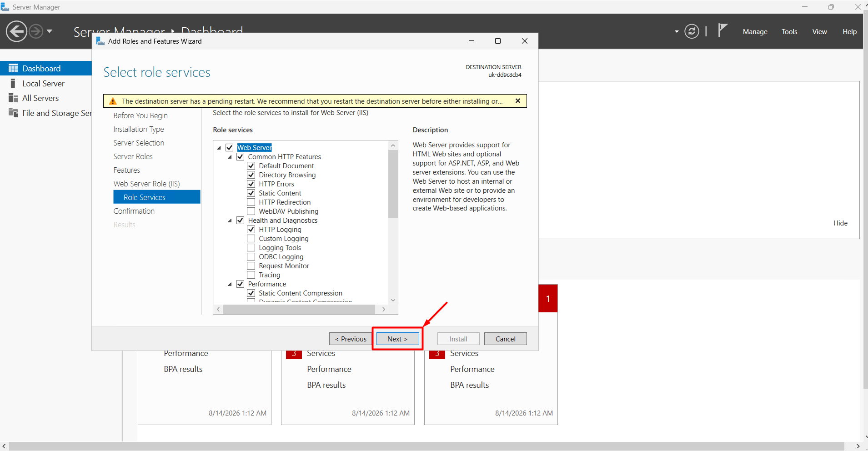This screenshot has height=451, width=868.
Task: Click the Server Manager title bar app icon
Action: (x=5, y=7)
